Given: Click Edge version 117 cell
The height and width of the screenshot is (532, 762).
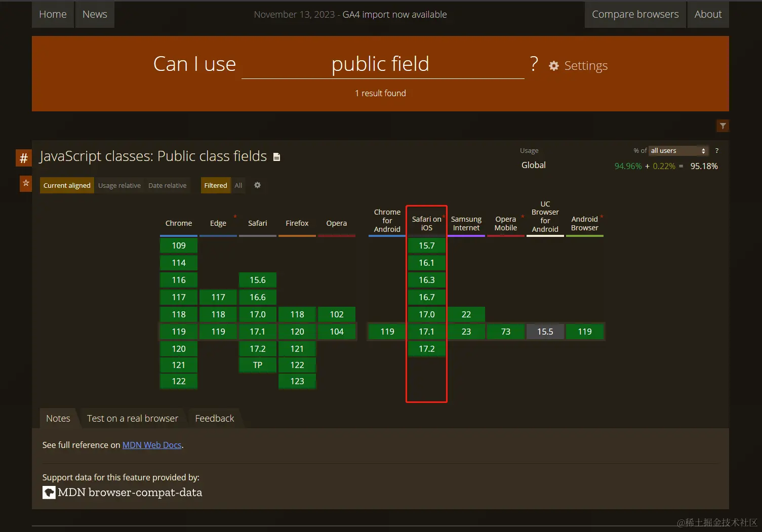Looking at the screenshot, I should click(x=218, y=297).
